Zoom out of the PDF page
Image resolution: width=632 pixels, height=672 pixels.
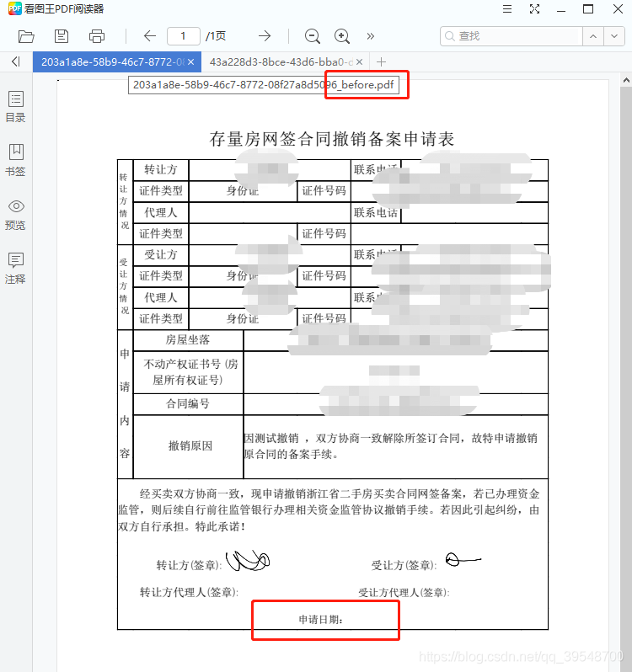tap(312, 36)
